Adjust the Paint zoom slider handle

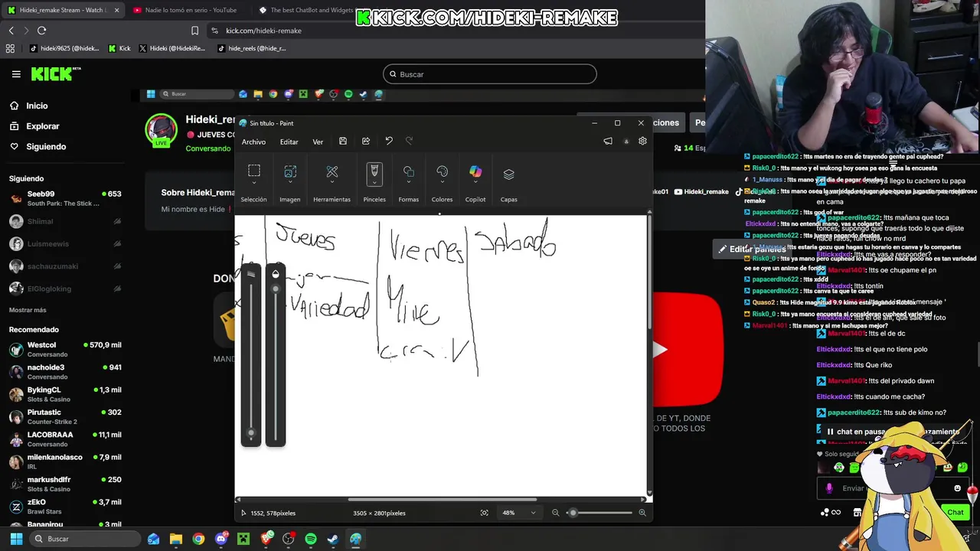(573, 513)
